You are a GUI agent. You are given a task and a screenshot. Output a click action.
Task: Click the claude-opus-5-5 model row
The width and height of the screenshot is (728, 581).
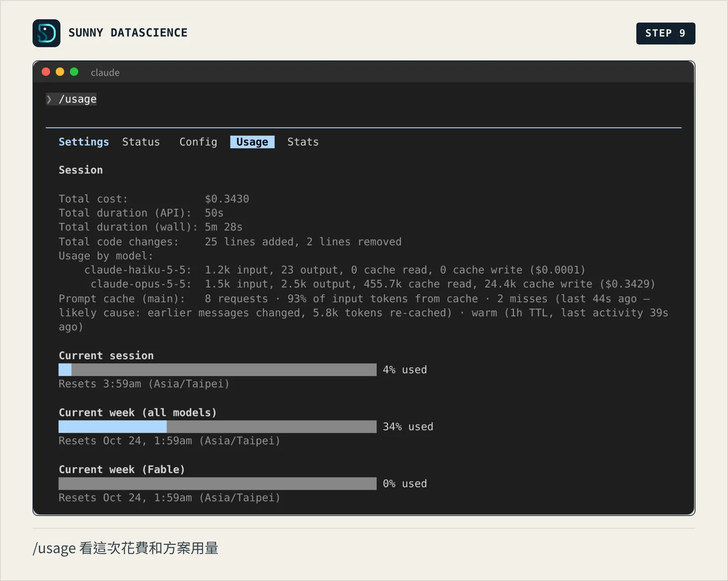tap(373, 284)
